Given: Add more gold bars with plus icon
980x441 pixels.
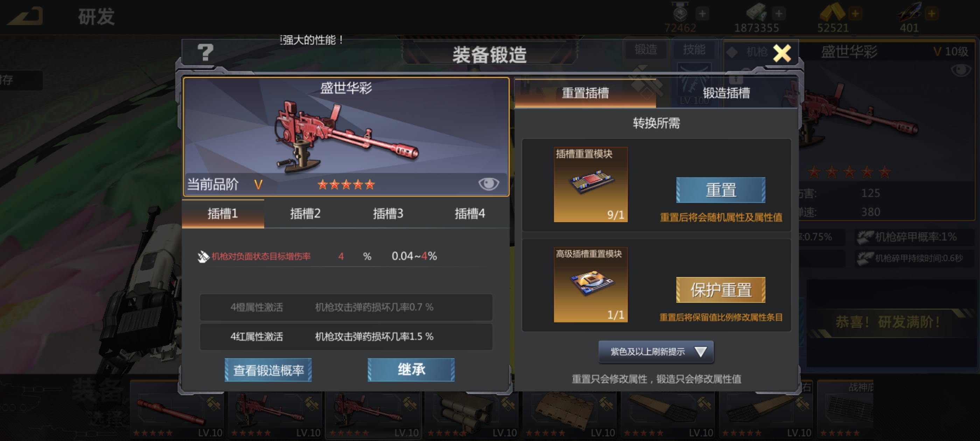Looking at the screenshot, I should 854,14.
